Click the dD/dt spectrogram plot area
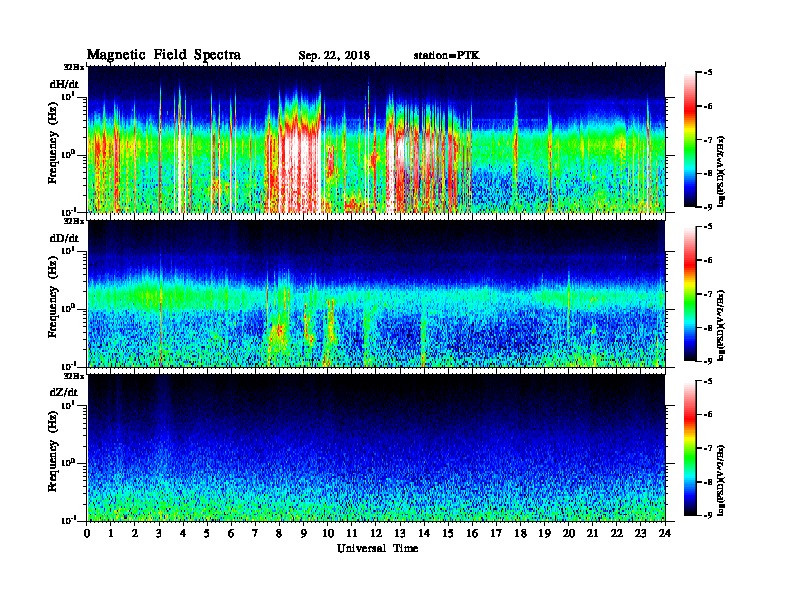 coord(376,294)
